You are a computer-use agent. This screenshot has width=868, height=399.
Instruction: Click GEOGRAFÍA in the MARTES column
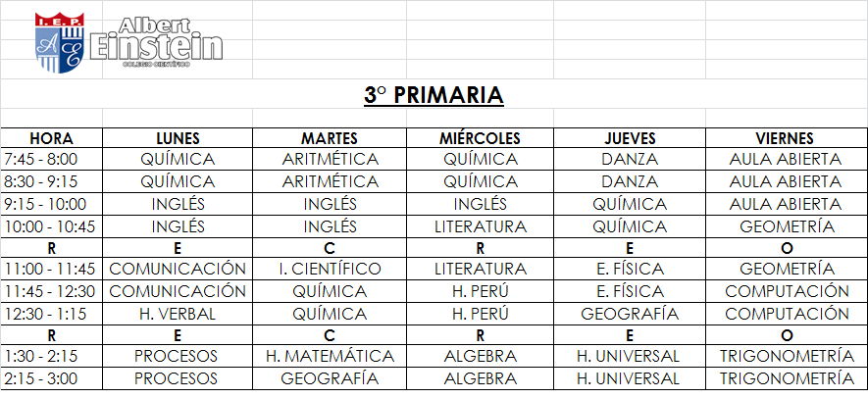click(x=330, y=378)
